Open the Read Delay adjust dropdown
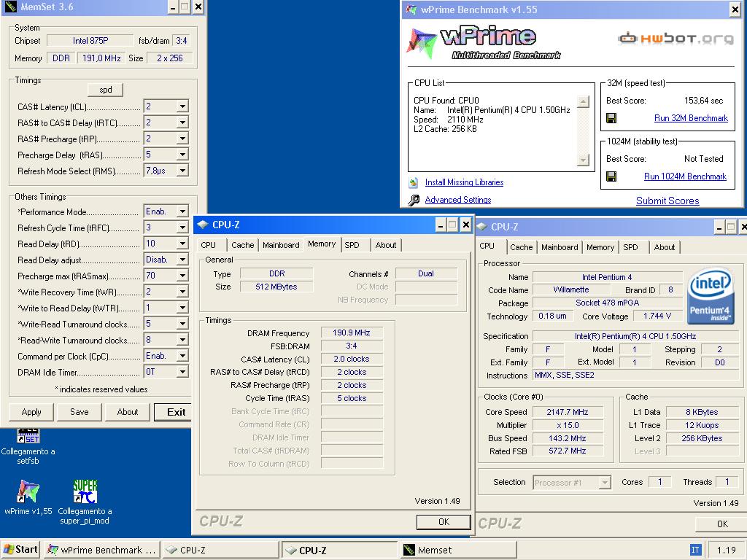This screenshot has height=560, width=747. pyautogui.click(x=182, y=260)
